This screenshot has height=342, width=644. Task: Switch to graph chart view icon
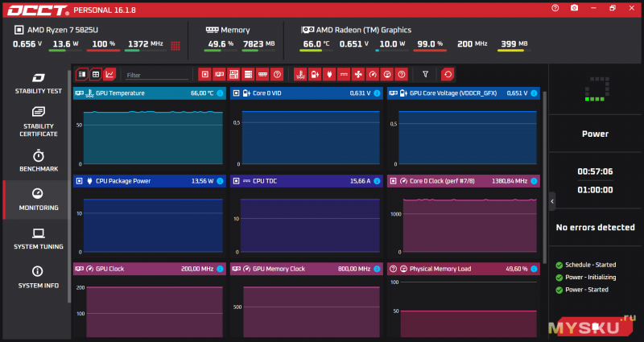109,74
